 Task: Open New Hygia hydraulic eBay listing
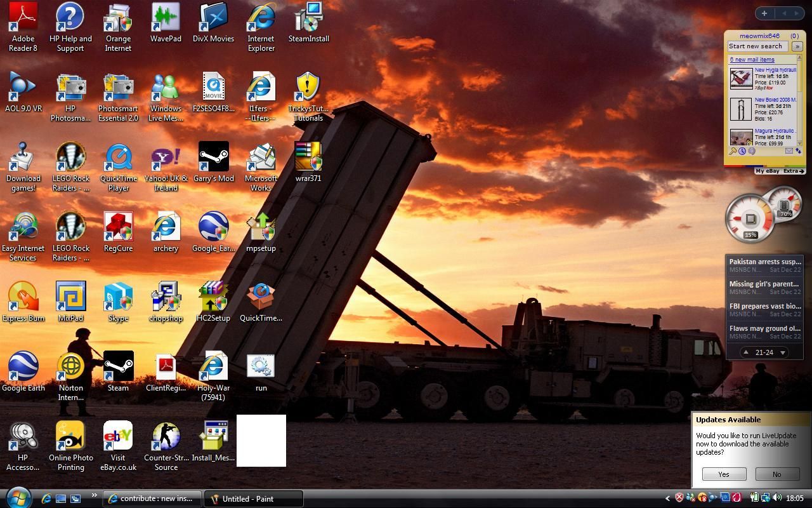click(x=775, y=70)
